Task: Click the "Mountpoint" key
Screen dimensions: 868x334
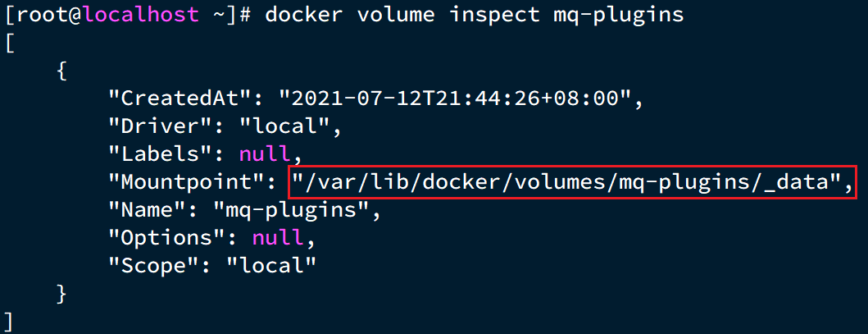Action: [190, 182]
